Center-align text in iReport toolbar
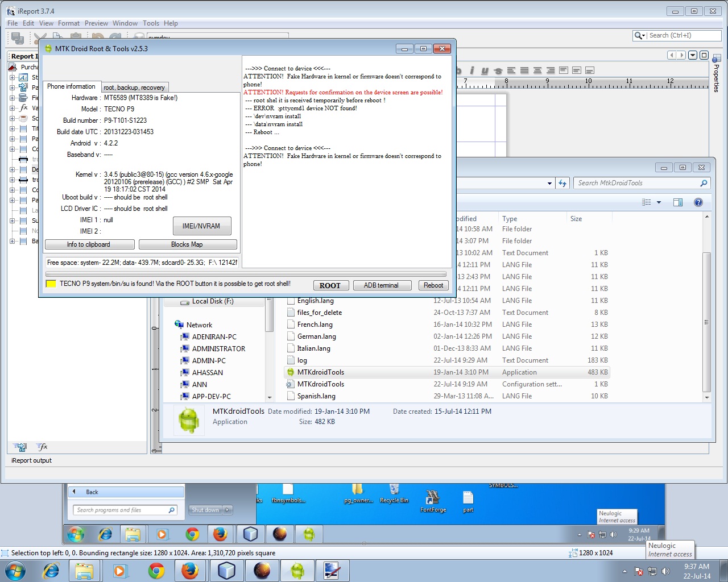Image resolution: width=728 pixels, height=582 pixels. [x=537, y=70]
